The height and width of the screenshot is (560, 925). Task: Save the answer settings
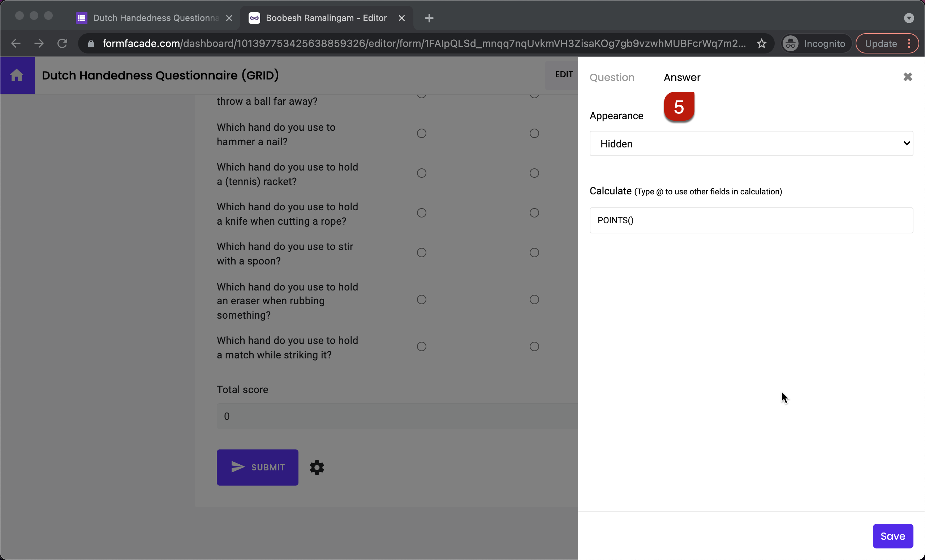coord(893,535)
